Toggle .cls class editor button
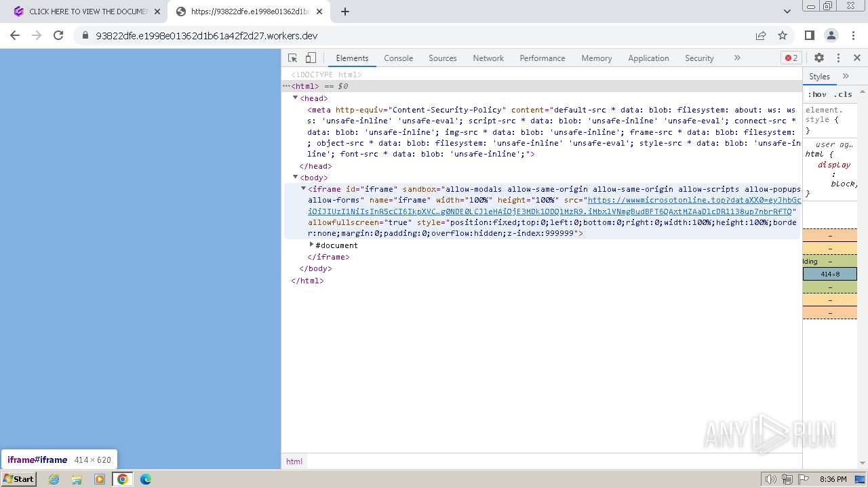Screen dimensions: 868x488 point(843,94)
